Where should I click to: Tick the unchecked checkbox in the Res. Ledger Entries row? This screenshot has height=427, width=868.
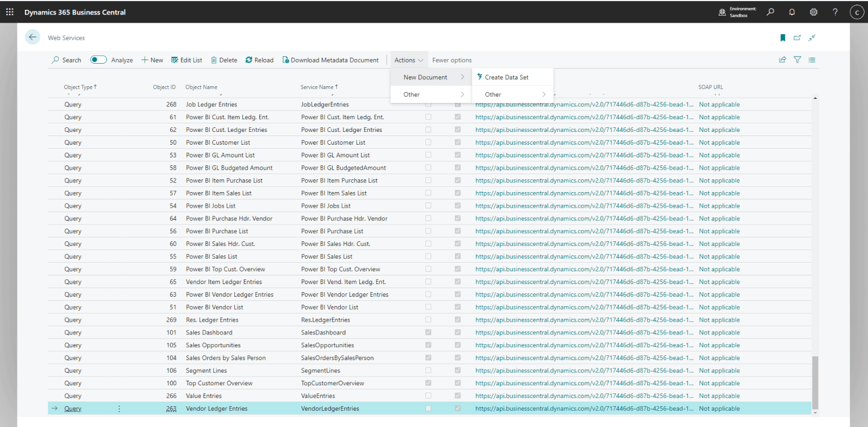tap(428, 319)
